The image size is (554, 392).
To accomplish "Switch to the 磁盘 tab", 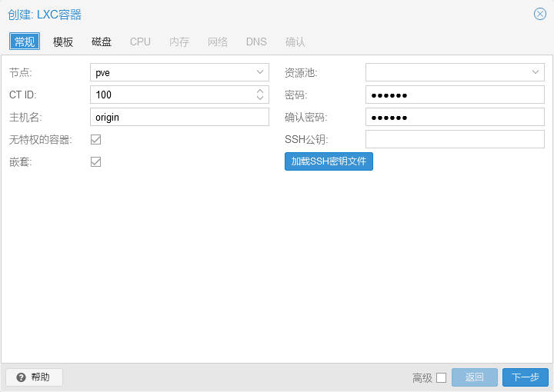I will (102, 42).
